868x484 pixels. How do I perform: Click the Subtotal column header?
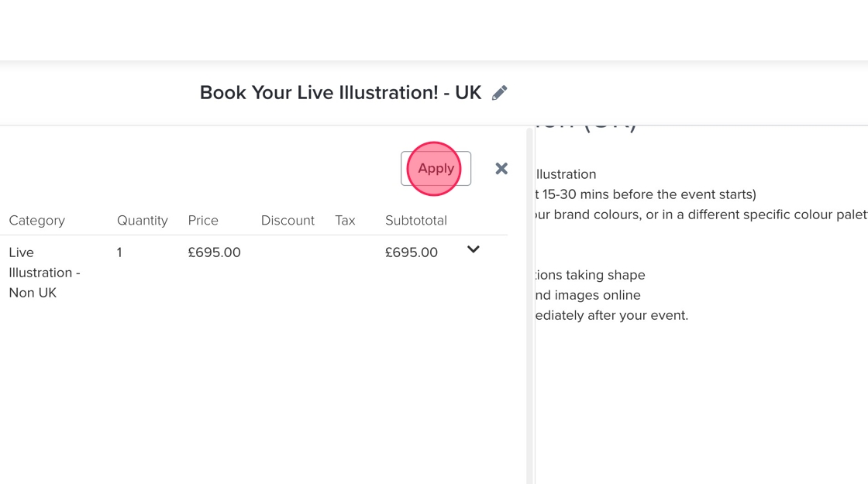[416, 221]
